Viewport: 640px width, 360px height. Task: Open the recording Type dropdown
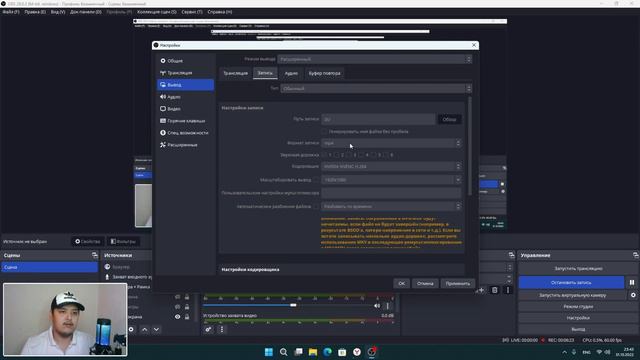click(x=376, y=89)
